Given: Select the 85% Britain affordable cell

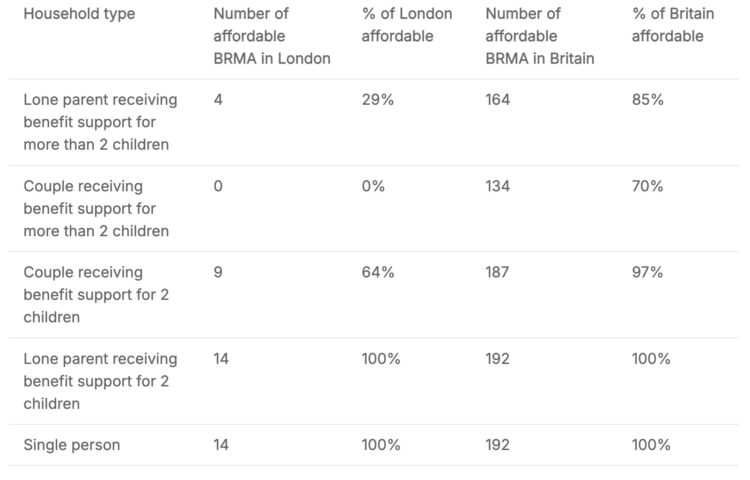Looking at the screenshot, I should 647,100.
